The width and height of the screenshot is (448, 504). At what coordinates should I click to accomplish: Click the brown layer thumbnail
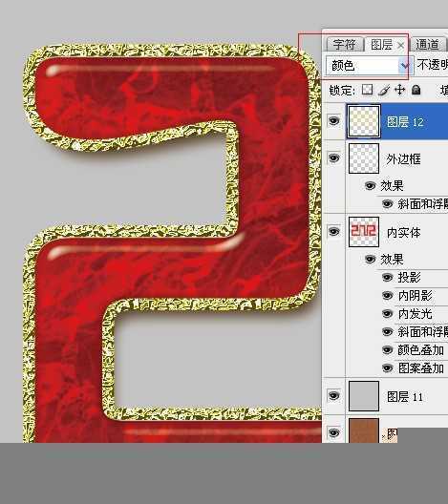click(x=364, y=430)
